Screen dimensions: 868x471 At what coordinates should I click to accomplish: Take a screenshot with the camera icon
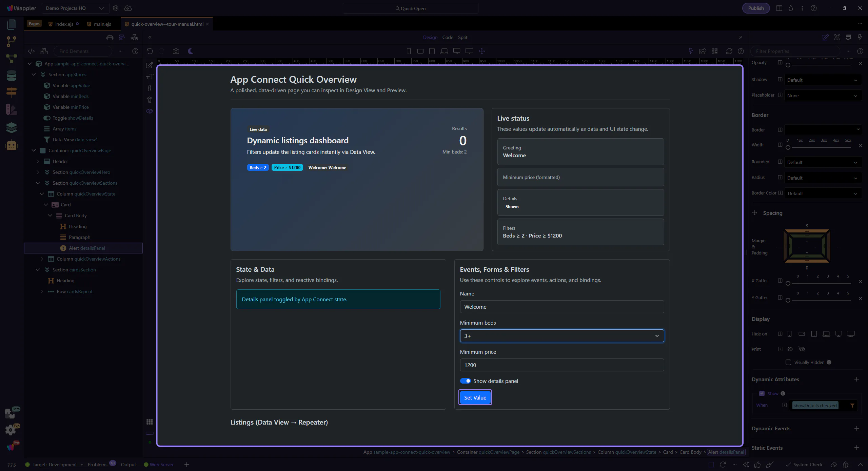point(176,51)
